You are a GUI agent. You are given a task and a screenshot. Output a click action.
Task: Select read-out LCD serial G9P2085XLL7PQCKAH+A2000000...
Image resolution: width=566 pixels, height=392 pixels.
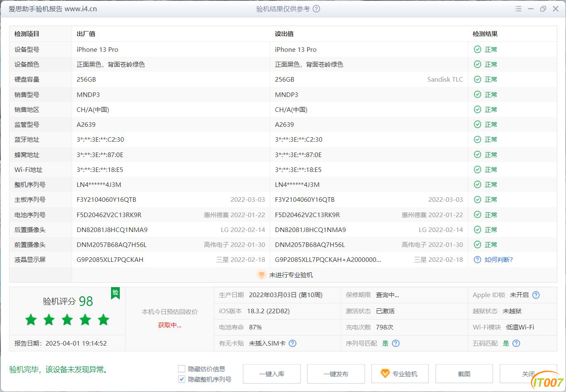pos(328,260)
